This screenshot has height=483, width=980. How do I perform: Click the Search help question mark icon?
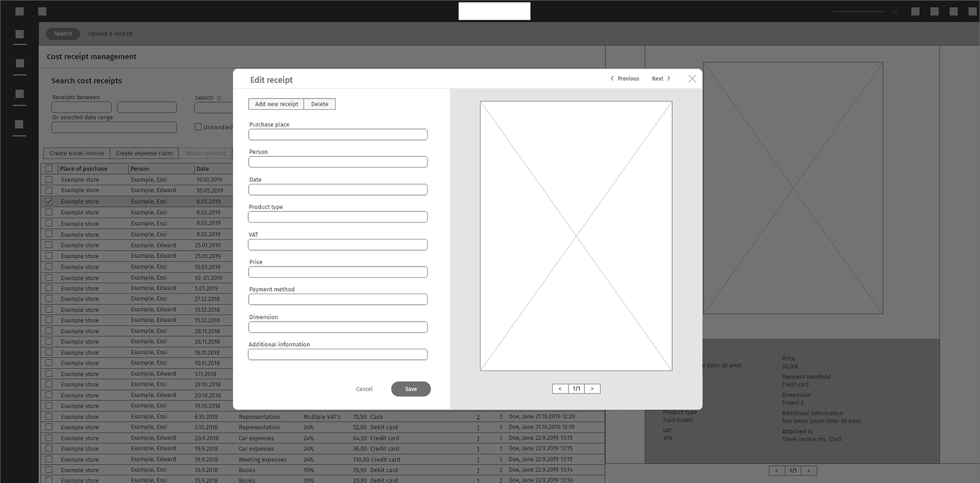point(219,98)
